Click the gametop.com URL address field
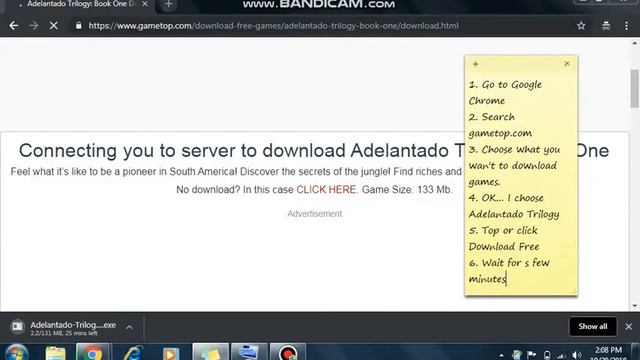Viewport: 640px width, 360px height. point(273,26)
